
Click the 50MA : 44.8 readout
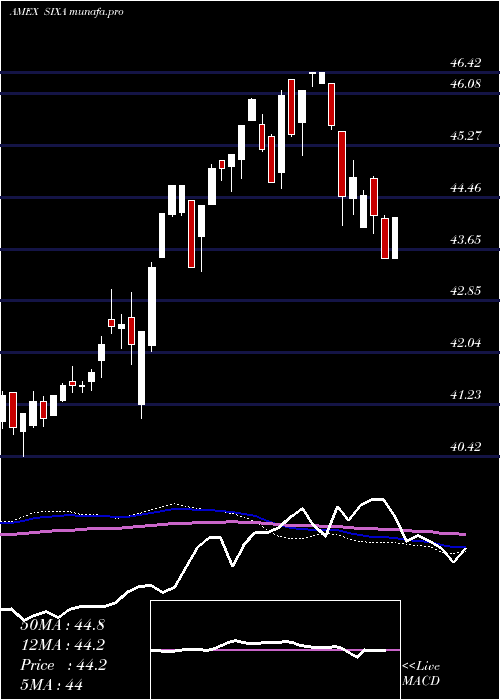[62, 625]
